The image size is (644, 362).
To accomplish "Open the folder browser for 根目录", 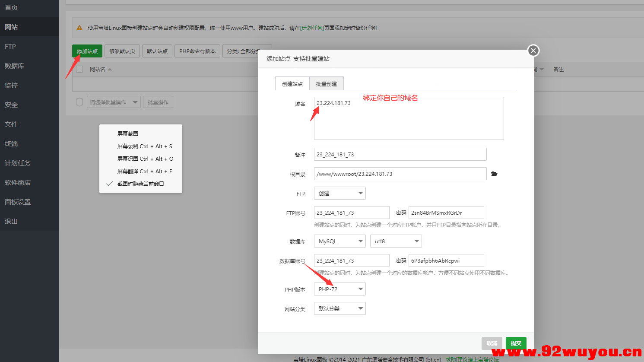I will (x=494, y=174).
